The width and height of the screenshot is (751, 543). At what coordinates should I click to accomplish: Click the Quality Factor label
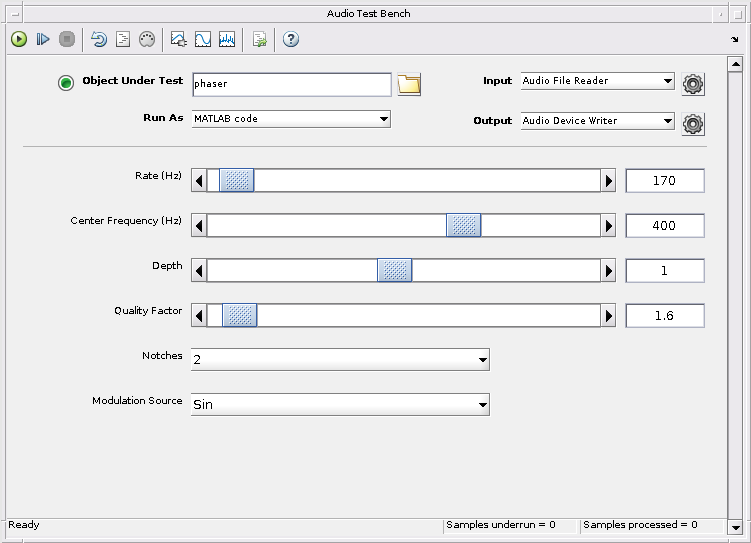[x=148, y=311]
